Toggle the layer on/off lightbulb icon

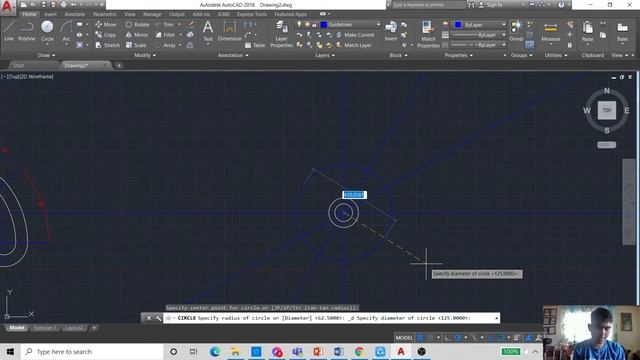pos(300,24)
